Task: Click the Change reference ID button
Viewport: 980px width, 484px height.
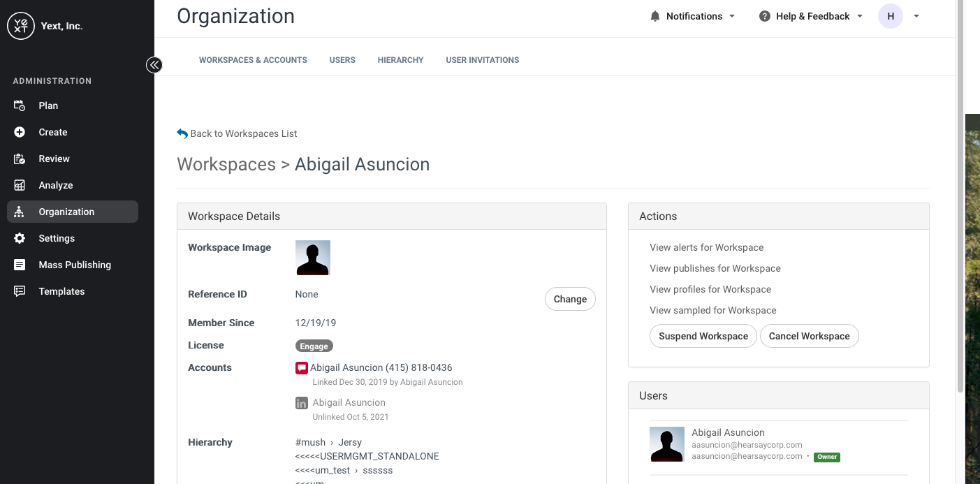Action: [570, 299]
